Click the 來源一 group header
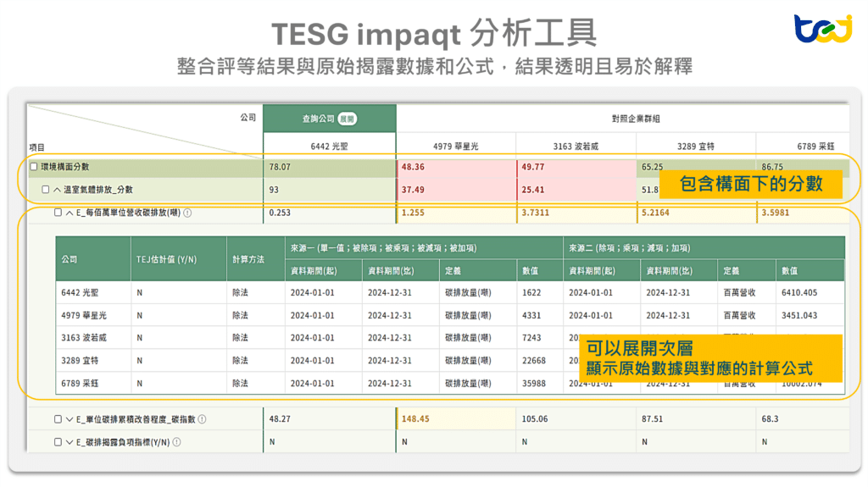Screen dimensions: 868x487 424,248
